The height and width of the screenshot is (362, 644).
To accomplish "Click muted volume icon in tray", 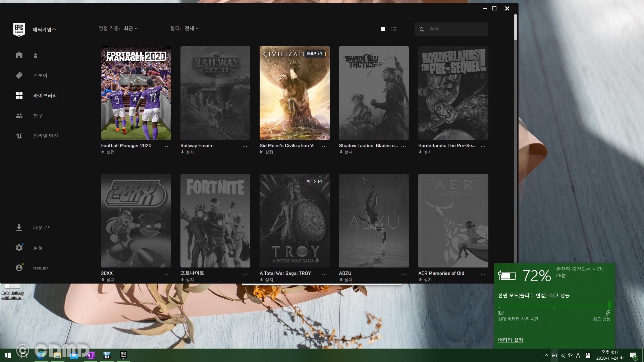I will point(570,355).
